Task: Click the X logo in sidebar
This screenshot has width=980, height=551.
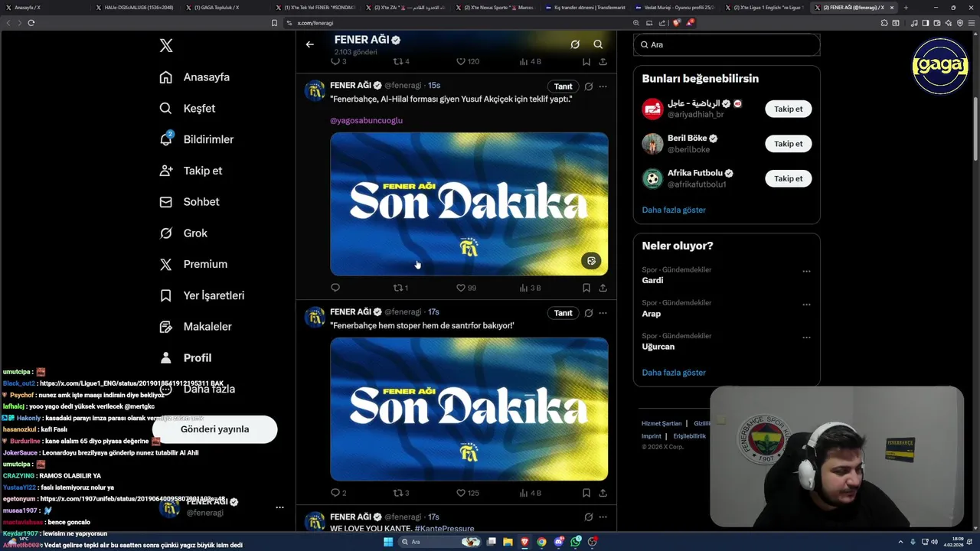Action: point(166,46)
